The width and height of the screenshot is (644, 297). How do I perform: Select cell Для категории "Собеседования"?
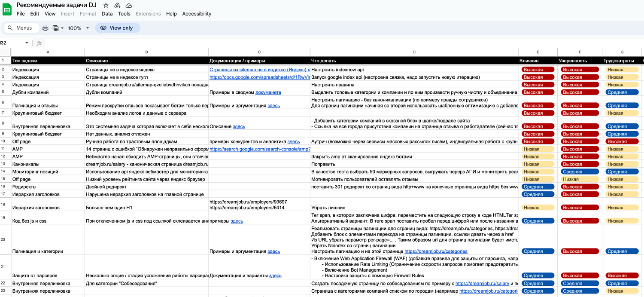point(146,284)
